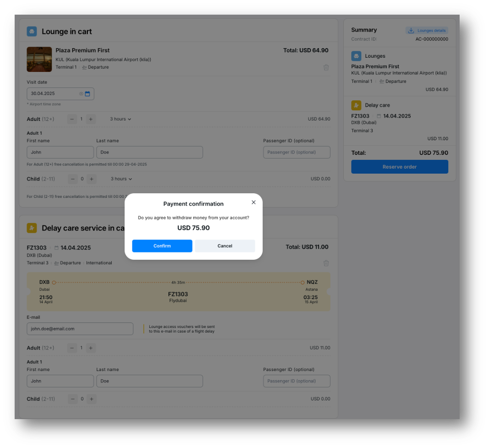Increase delay care Adult count

click(x=91, y=348)
